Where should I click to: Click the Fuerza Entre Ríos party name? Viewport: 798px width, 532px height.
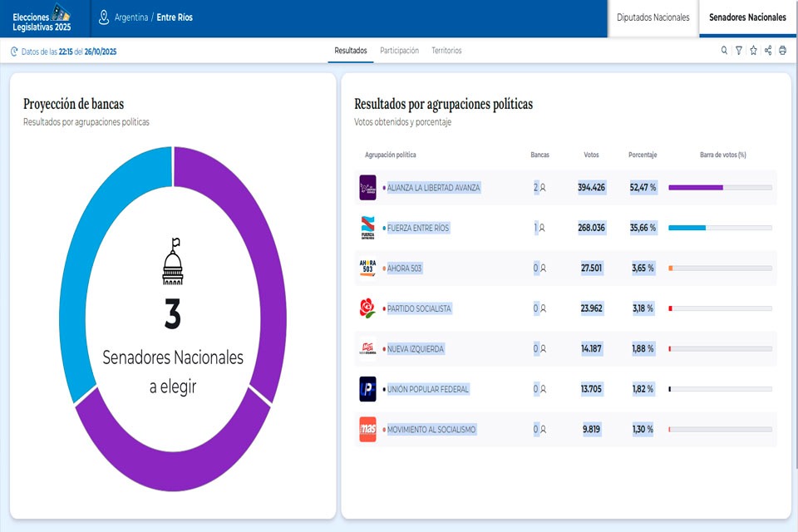(x=418, y=228)
